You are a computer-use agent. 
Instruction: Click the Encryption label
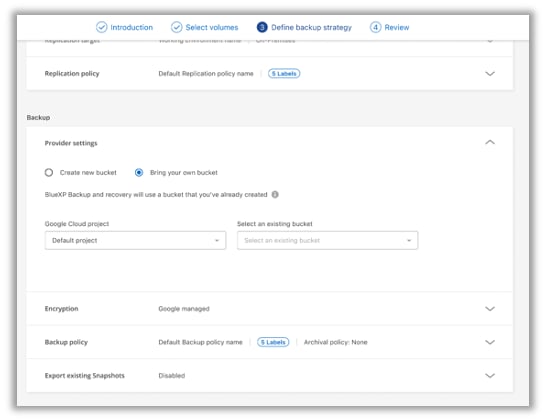pyautogui.click(x=61, y=309)
